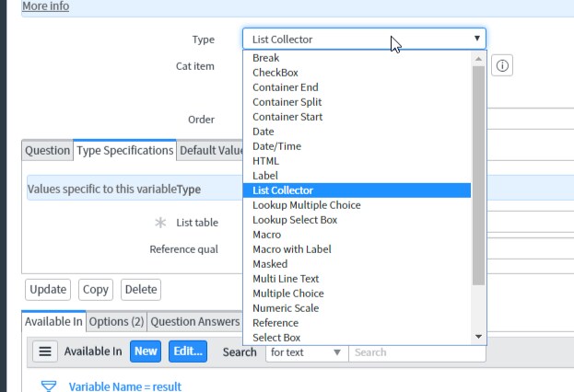Expand the 'for text' search dropdown
The image size is (574, 392).
point(306,352)
